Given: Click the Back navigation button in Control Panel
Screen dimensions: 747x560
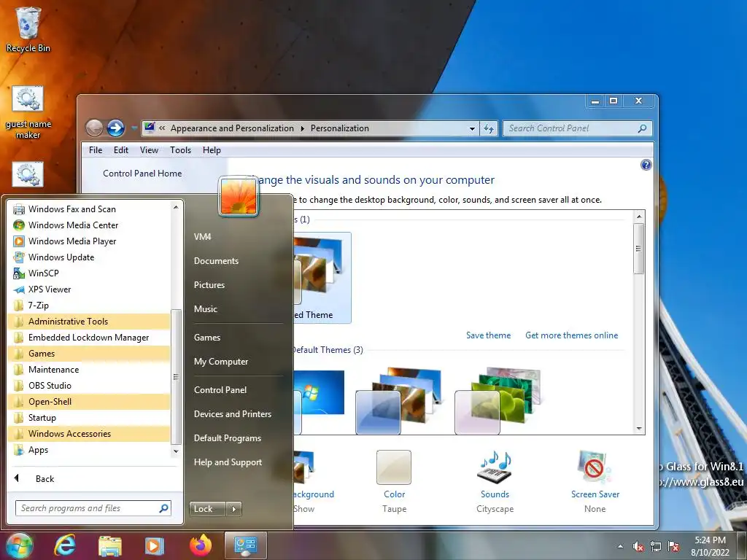Looking at the screenshot, I should click(94, 128).
